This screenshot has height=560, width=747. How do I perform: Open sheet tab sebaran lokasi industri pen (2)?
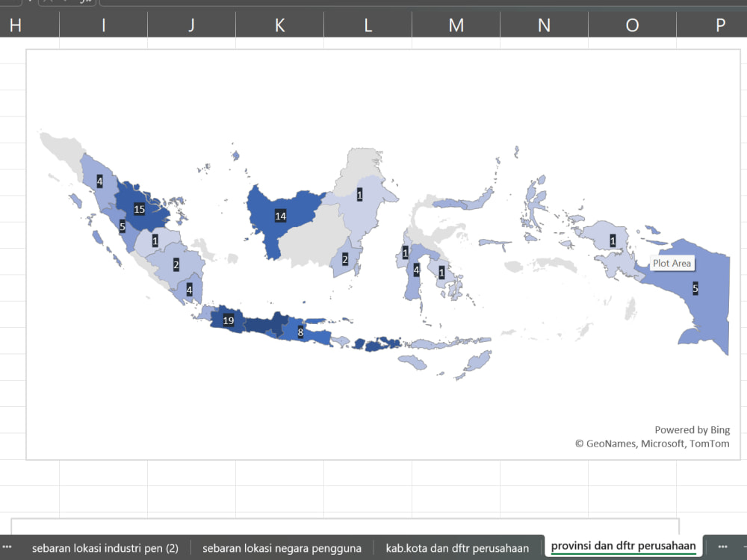tap(105, 548)
